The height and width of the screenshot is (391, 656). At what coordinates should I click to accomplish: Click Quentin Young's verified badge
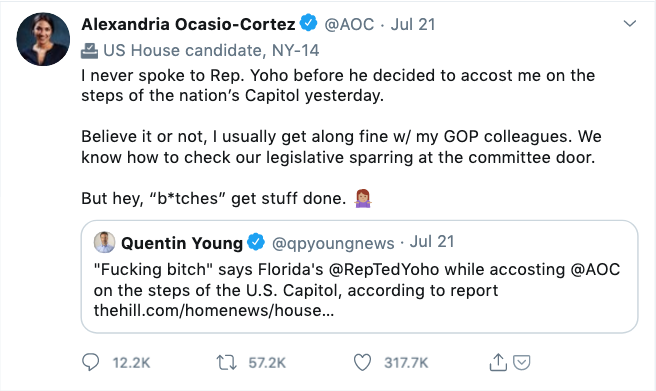(x=256, y=242)
